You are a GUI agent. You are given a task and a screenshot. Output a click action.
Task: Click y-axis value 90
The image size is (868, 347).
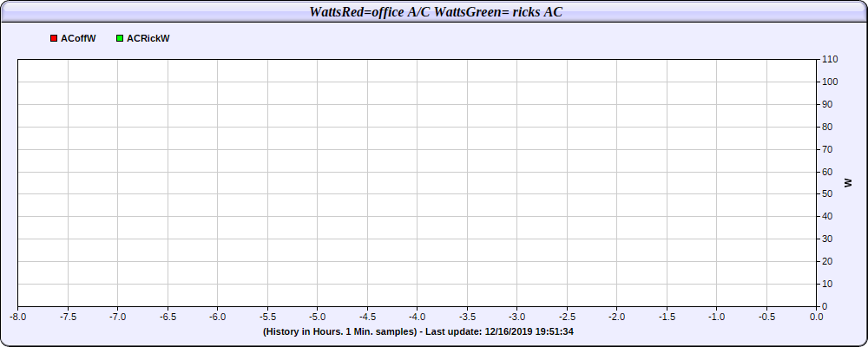click(x=828, y=104)
